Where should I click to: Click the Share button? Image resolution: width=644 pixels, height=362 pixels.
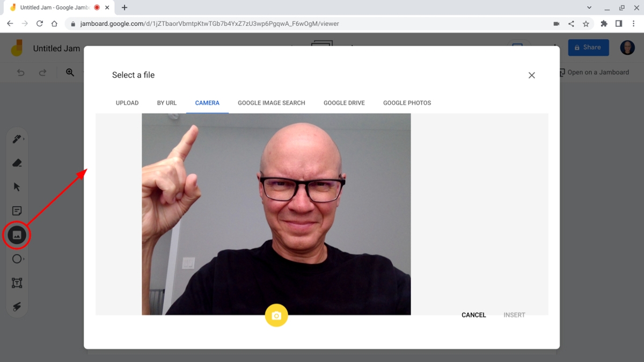[x=588, y=47]
